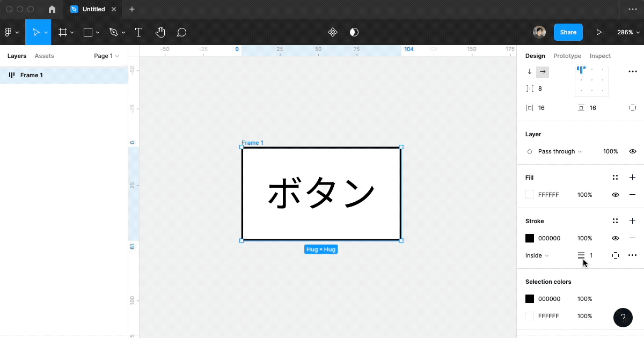Activate the Hand tool

pos(160,32)
